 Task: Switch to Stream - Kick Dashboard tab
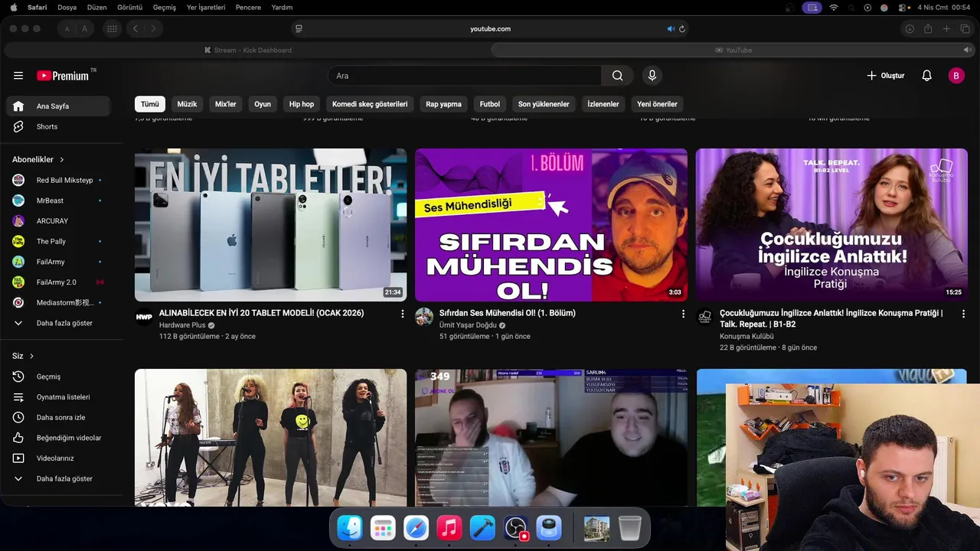pyautogui.click(x=247, y=50)
